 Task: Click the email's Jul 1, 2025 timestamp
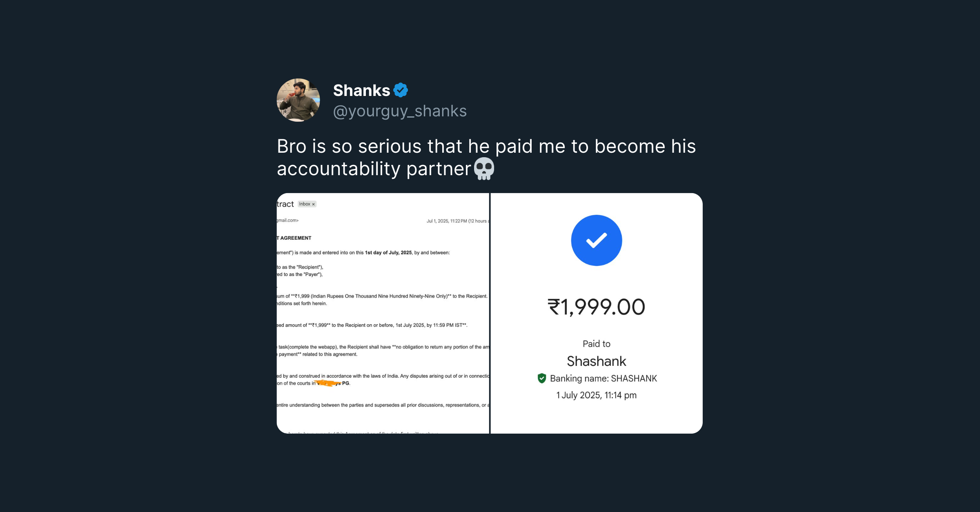(x=457, y=221)
